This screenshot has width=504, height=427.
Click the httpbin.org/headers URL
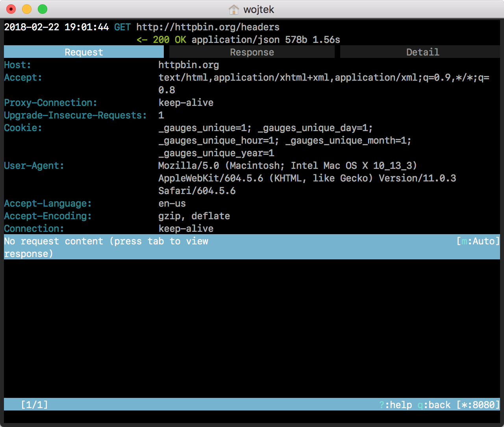click(208, 27)
